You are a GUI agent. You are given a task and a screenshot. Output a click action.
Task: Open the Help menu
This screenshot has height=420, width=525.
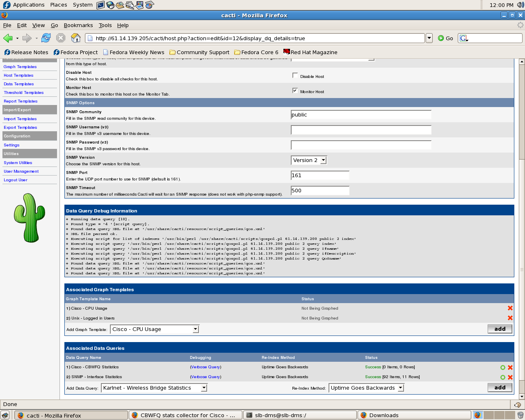(x=123, y=25)
